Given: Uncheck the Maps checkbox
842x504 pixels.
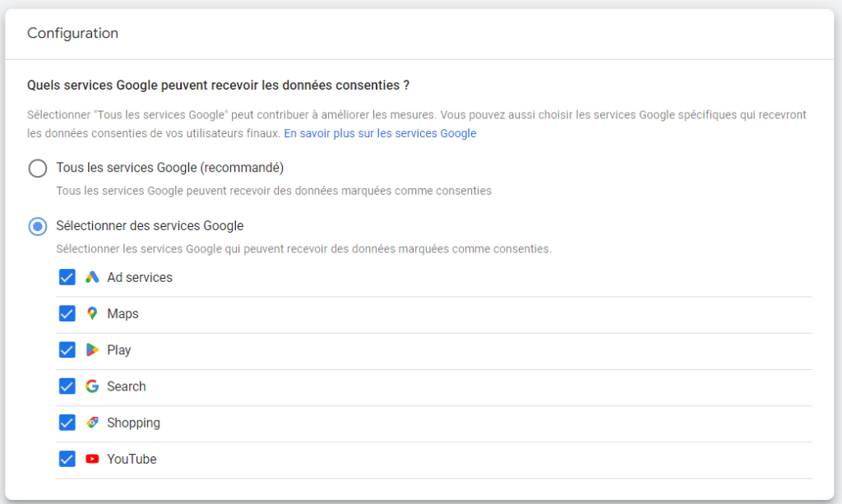Looking at the screenshot, I should 67,313.
